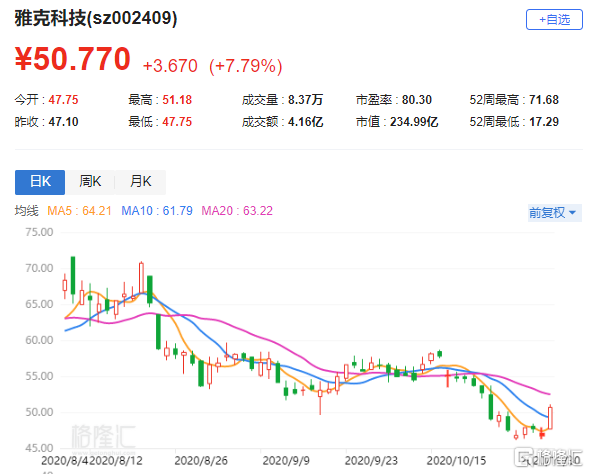Screen dimensions: 589x474
Task: Click the 2020/9/9 date label
Action: point(286,461)
